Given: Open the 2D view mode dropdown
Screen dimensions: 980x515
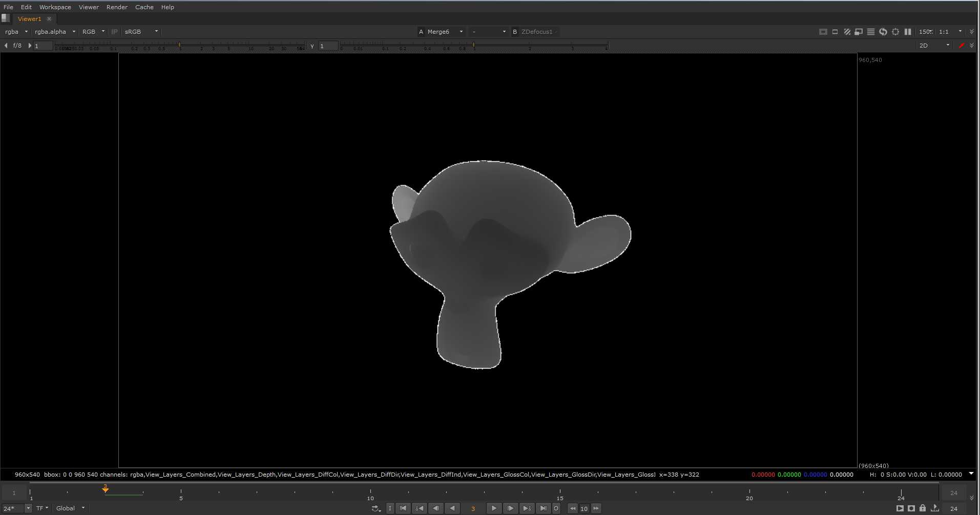Looking at the screenshot, I should click(x=934, y=46).
